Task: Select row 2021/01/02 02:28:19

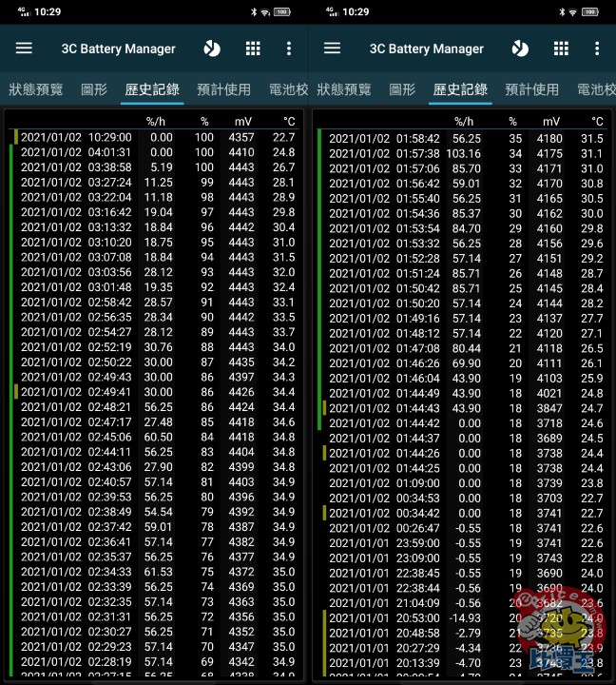Action: 155,662
